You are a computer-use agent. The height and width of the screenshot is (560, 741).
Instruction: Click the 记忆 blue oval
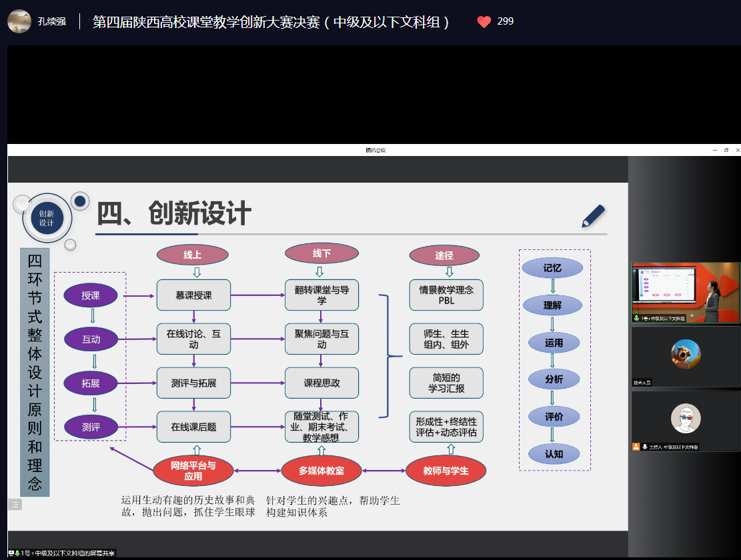(x=552, y=268)
